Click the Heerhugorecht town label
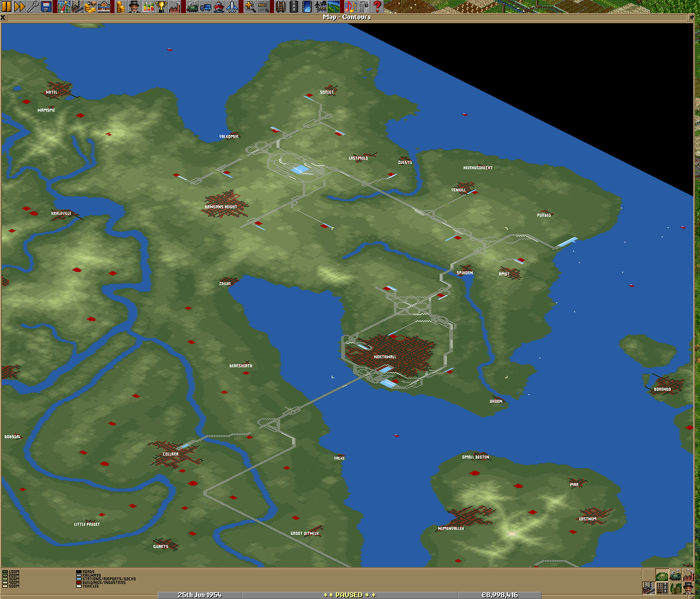This screenshot has width=700, height=599. pyautogui.click(x=478, y=168)
